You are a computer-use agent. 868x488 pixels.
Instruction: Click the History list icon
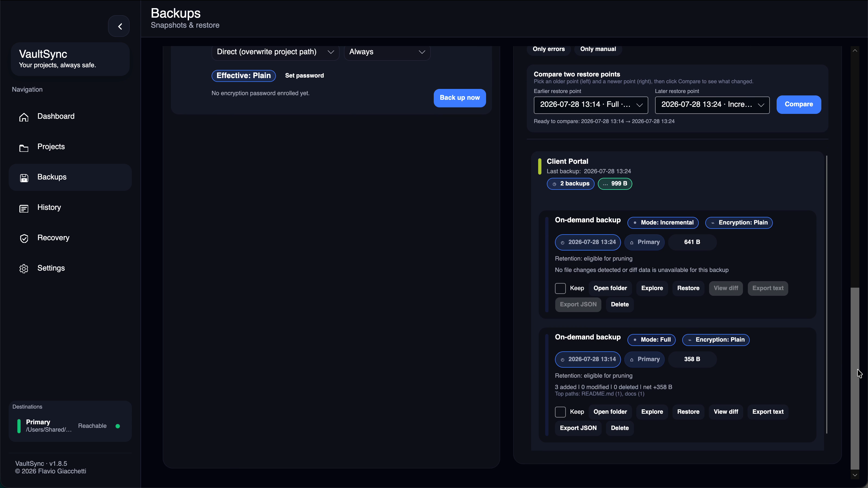(x=24, y=208)
